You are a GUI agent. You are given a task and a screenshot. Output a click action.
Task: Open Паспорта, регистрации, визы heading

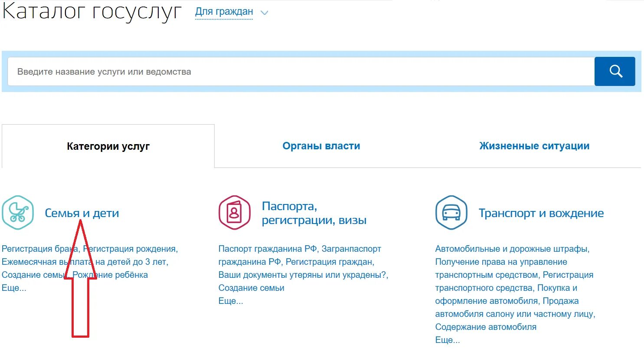click(x=314, y=213)
